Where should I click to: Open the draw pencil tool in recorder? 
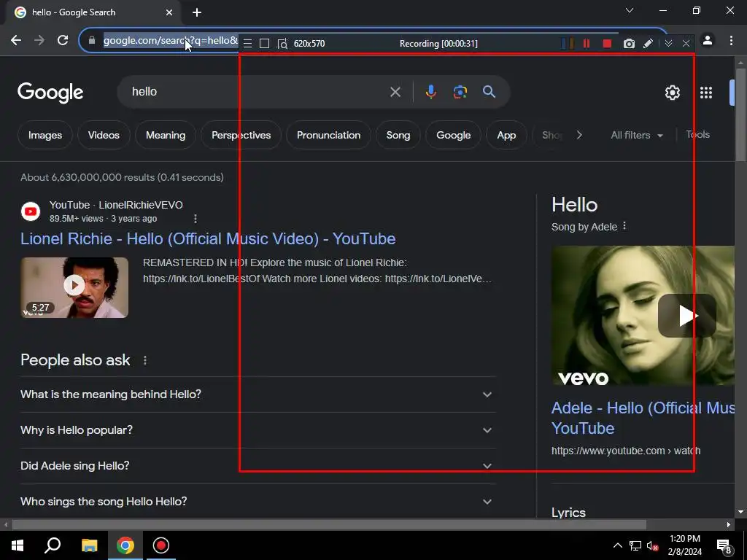pos(648,44)
